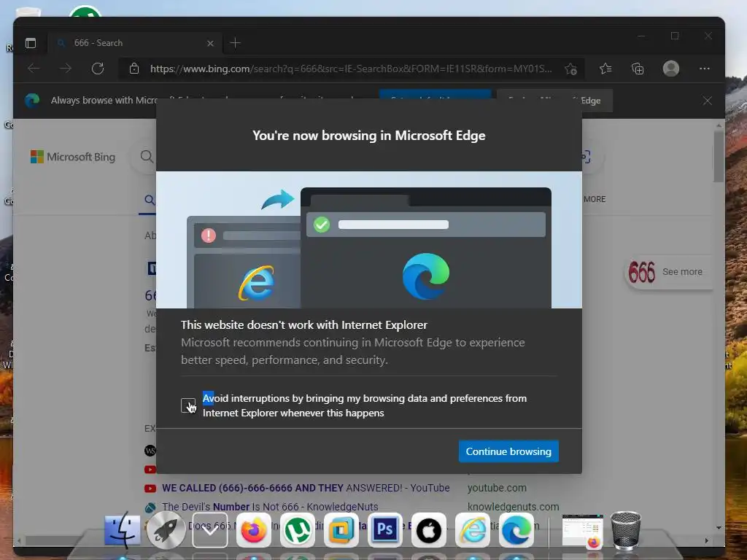Open Collections panel
This screenshot has height=560, width=747.
click(x=638, y=69)
